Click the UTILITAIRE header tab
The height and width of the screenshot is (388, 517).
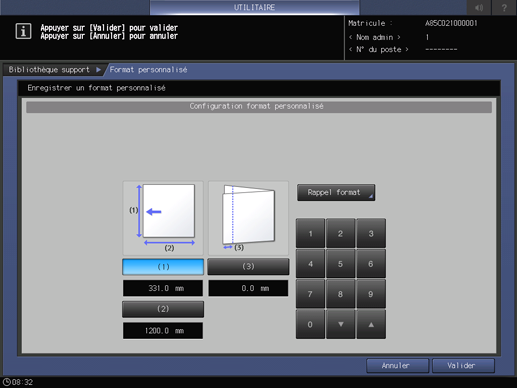click(254, 7)
